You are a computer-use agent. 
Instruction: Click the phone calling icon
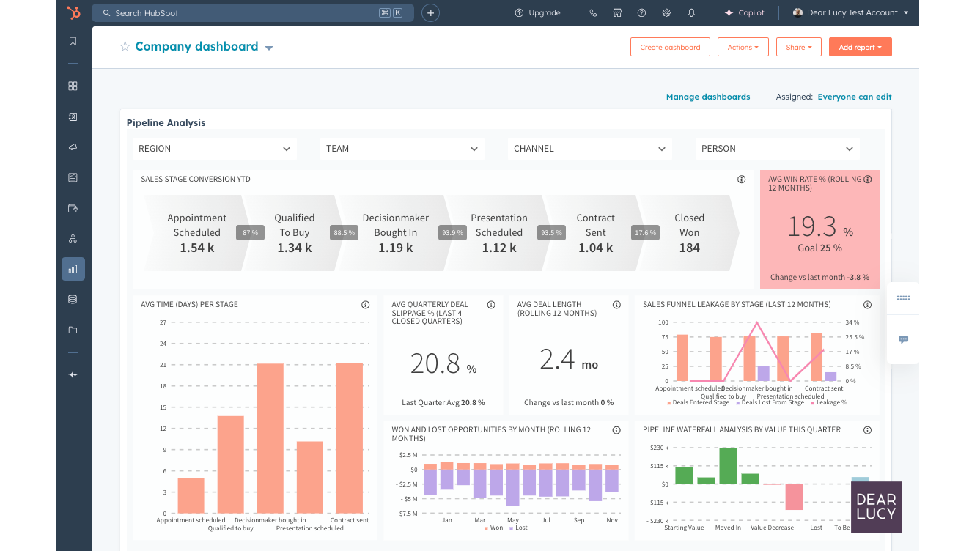[x=593, y=13]
